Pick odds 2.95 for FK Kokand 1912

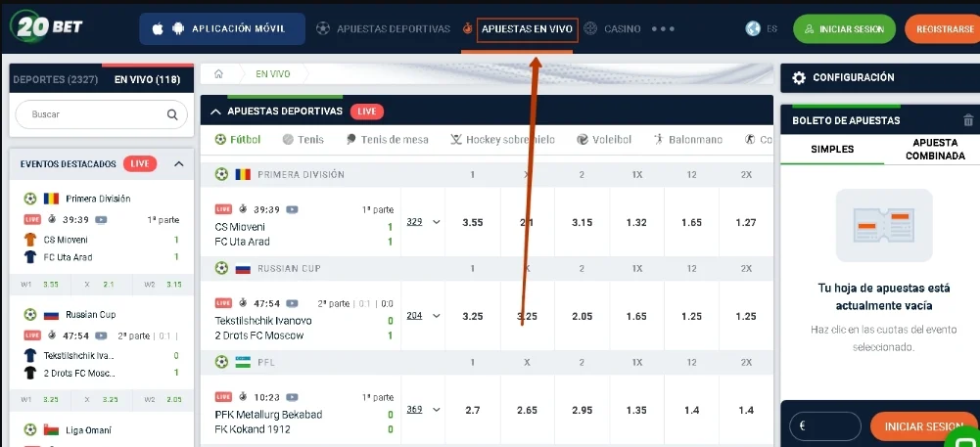click(x=582, y=410)
